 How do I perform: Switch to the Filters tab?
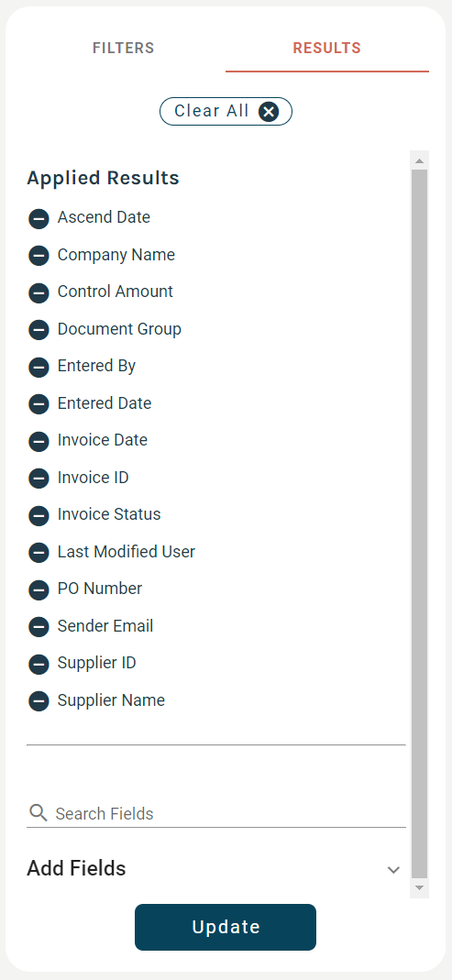tap(123, 48)
